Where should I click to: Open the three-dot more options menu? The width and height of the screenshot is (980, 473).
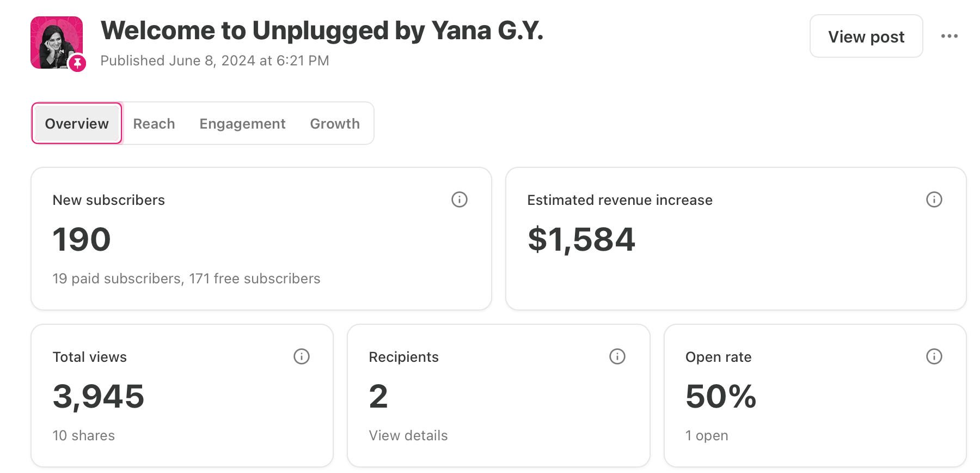coord(950,36)
